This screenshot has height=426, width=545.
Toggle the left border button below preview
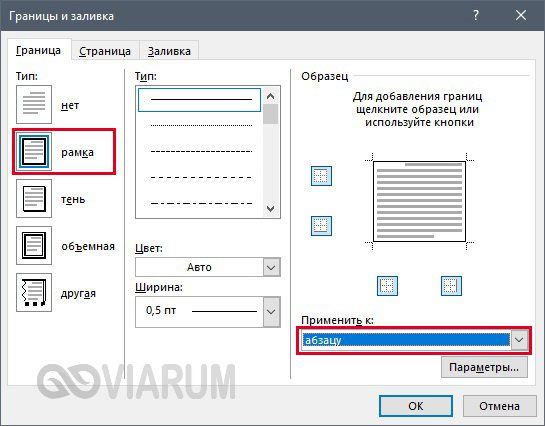click(387, 286)
